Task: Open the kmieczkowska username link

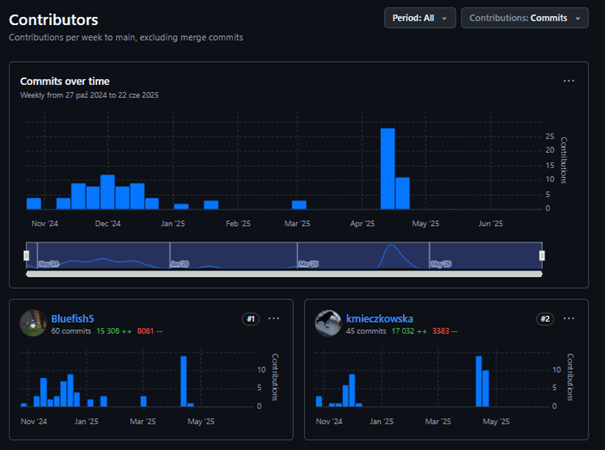Action: 379,319
